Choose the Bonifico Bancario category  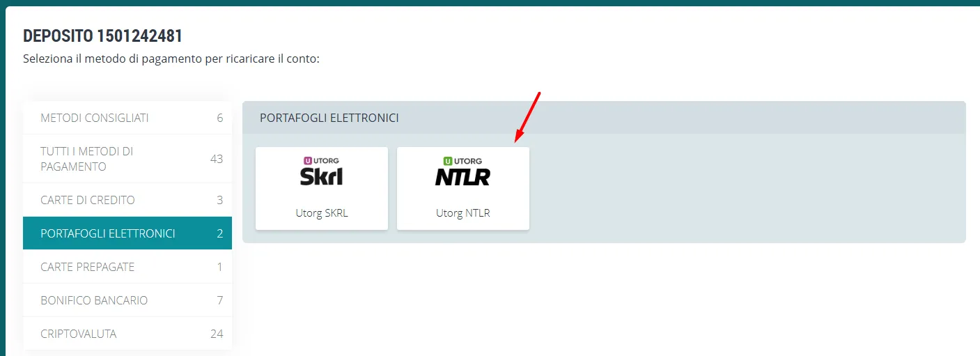coord(94,300)
